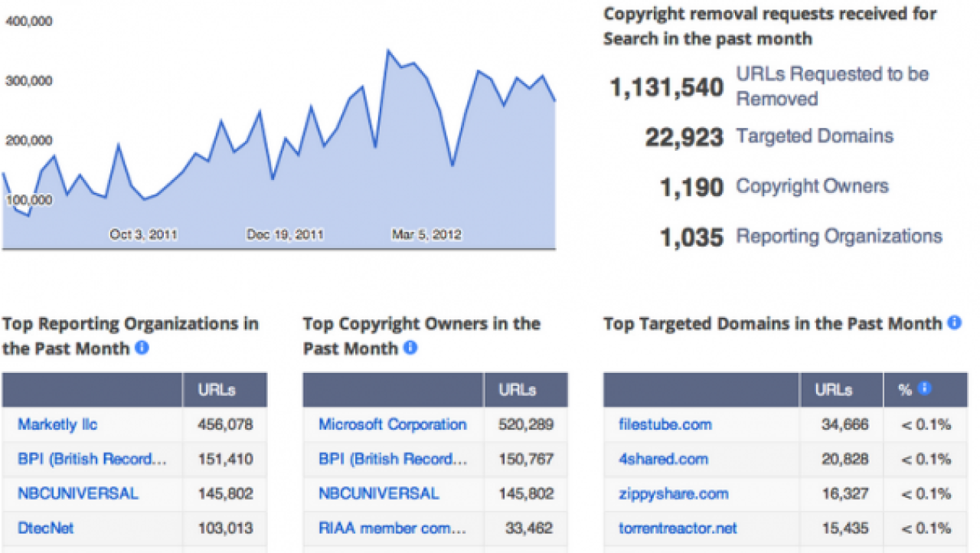Open BPI link in Reporting Organizations table
This screenshot has width=980, height=553.
click(x=92, y=460)
